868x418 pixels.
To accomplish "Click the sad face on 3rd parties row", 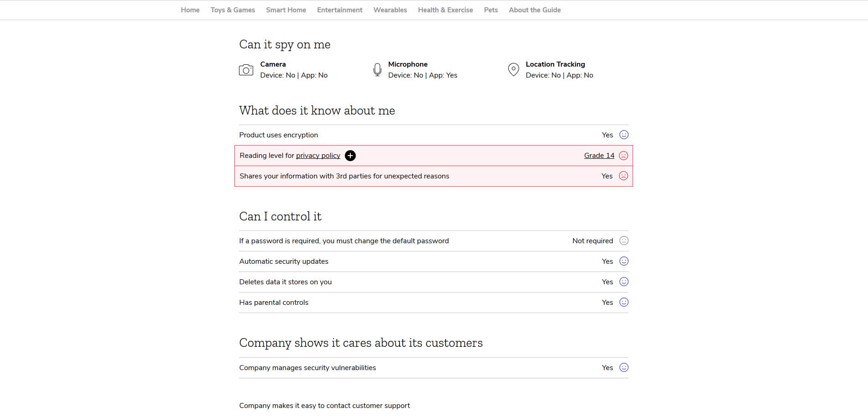I will point(624,176).
